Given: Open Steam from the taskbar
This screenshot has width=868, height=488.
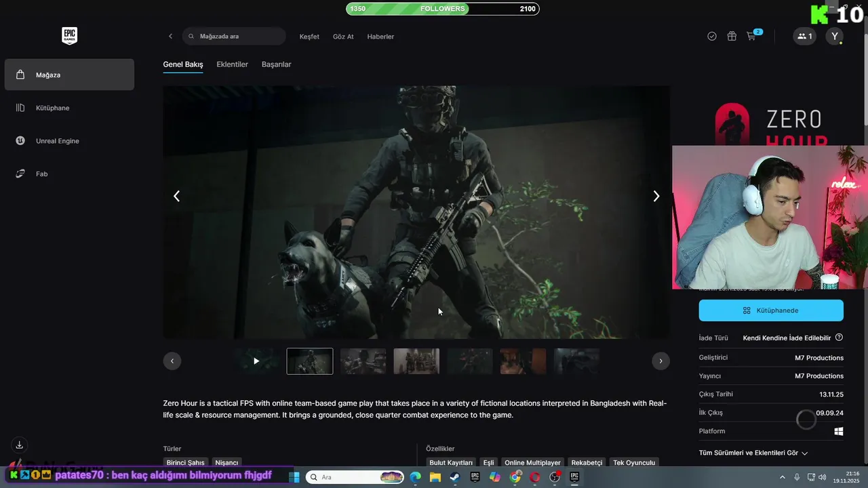Looking at the screenshot, I should 454,477.
